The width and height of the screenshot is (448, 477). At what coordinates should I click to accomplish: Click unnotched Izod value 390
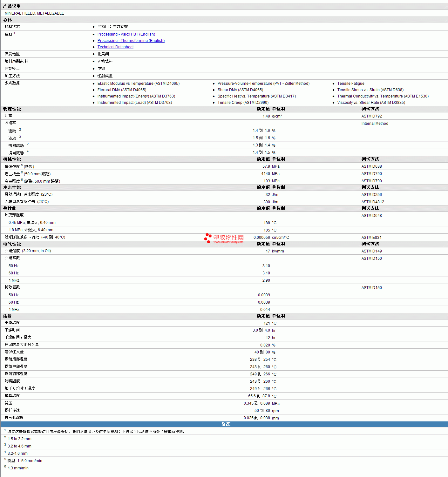267,202
